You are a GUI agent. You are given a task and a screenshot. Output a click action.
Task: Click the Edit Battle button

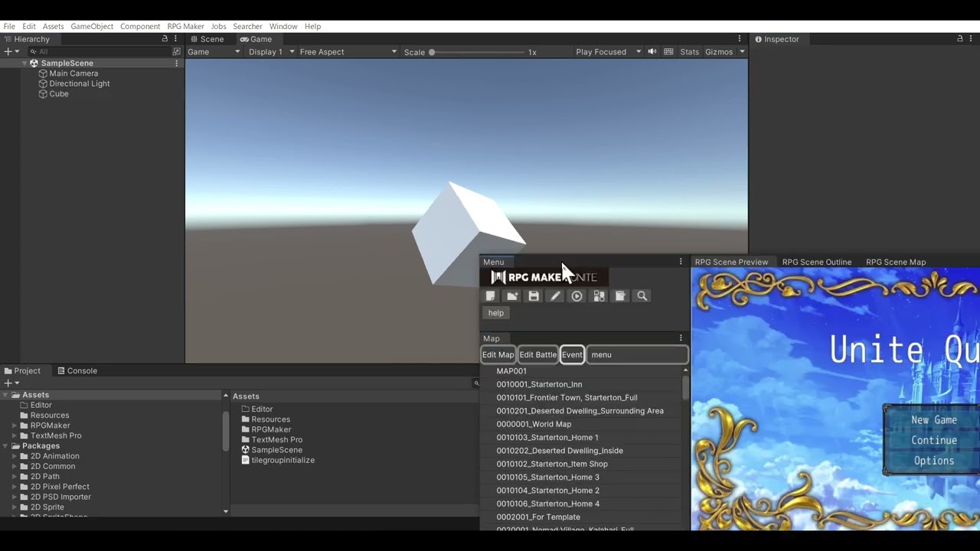pos(538,355)
